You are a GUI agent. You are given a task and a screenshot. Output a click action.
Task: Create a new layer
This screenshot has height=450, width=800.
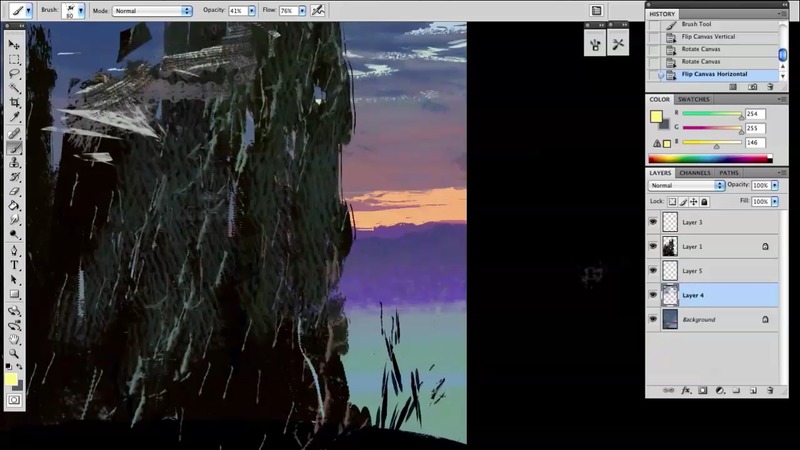pyautogui.click(x=753, y=391)
